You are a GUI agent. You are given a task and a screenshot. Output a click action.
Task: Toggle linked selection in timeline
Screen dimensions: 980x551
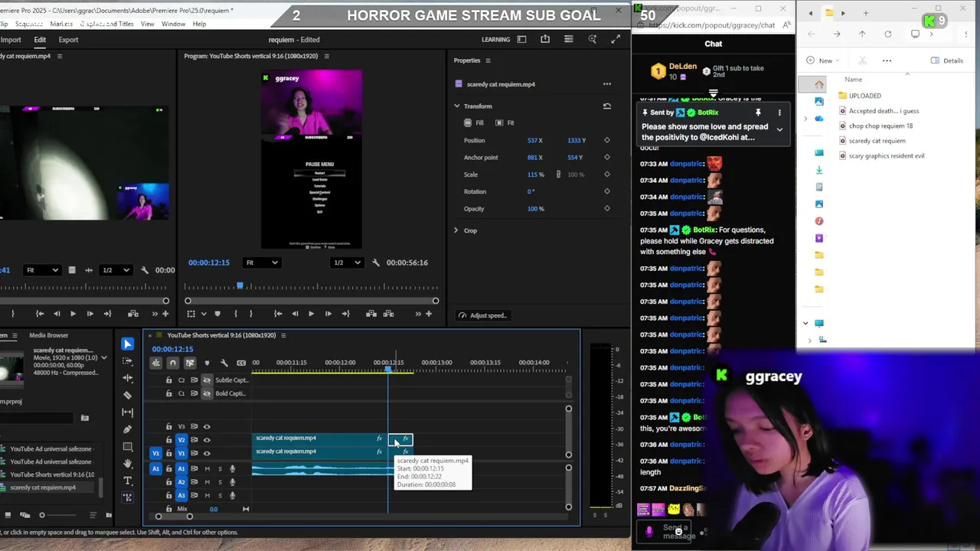pyautogui.click(x=190, y=363)
